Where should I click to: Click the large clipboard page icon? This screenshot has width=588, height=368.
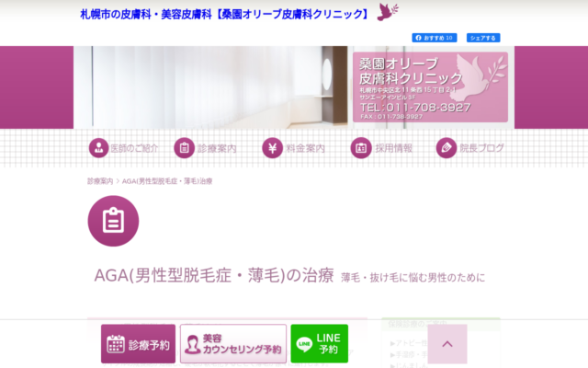pyautogui.click(x=113, y=221)
